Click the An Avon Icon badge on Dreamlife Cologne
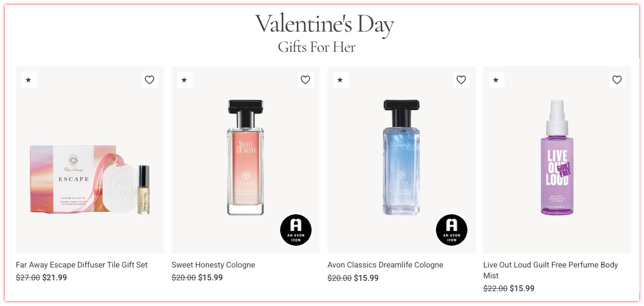 click(452, 229)
